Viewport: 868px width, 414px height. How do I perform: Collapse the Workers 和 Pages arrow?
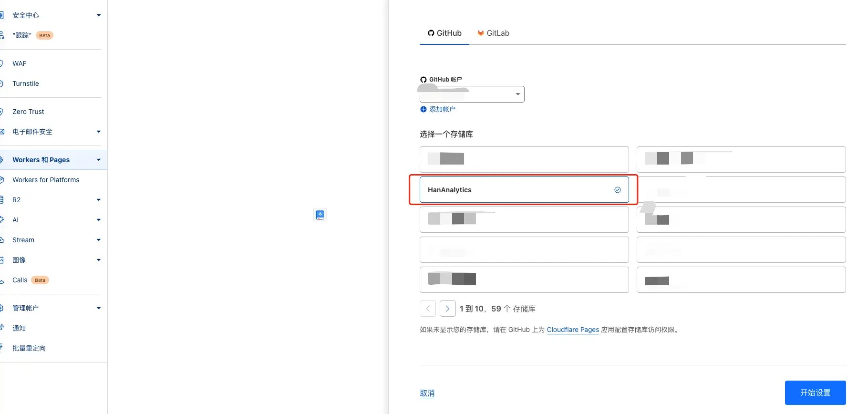pyautogui.click(x=99, y=160)
